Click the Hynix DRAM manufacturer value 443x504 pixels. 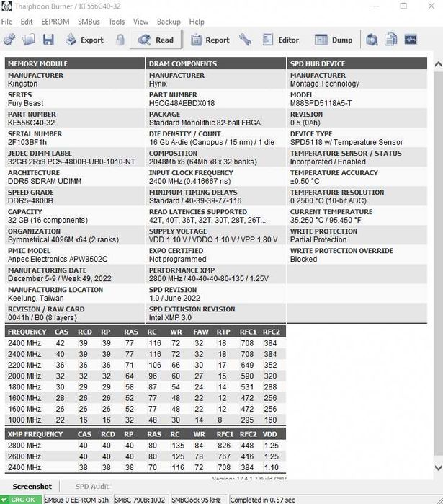[x=158, y=84]
